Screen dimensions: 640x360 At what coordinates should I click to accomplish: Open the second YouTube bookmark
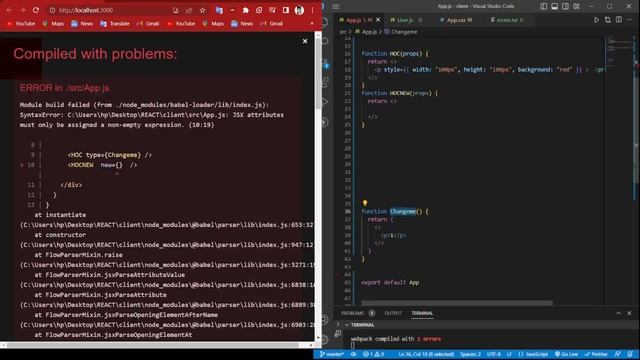tap(181, 24)
